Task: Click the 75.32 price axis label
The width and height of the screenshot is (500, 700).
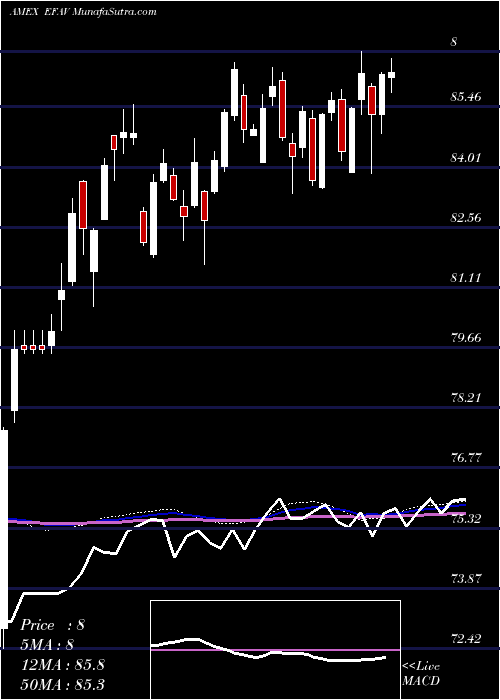Action: click(x=466, y=519)
